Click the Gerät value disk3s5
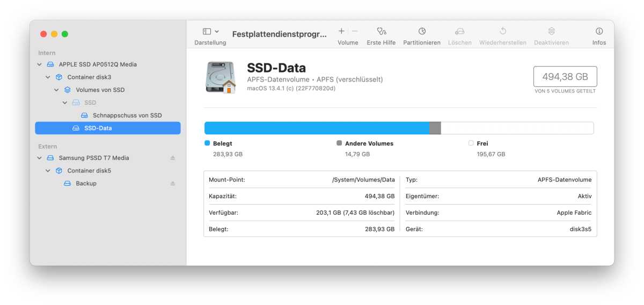 pos(581,229)
